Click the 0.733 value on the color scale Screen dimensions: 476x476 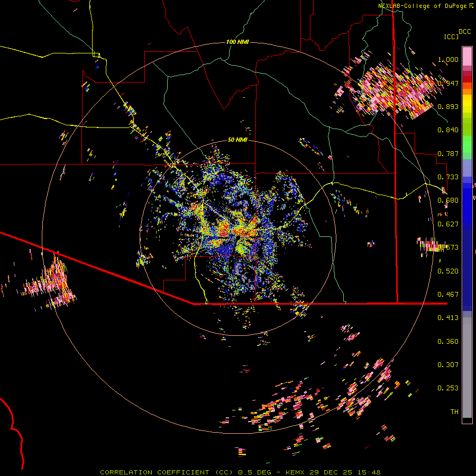point(448,177)
